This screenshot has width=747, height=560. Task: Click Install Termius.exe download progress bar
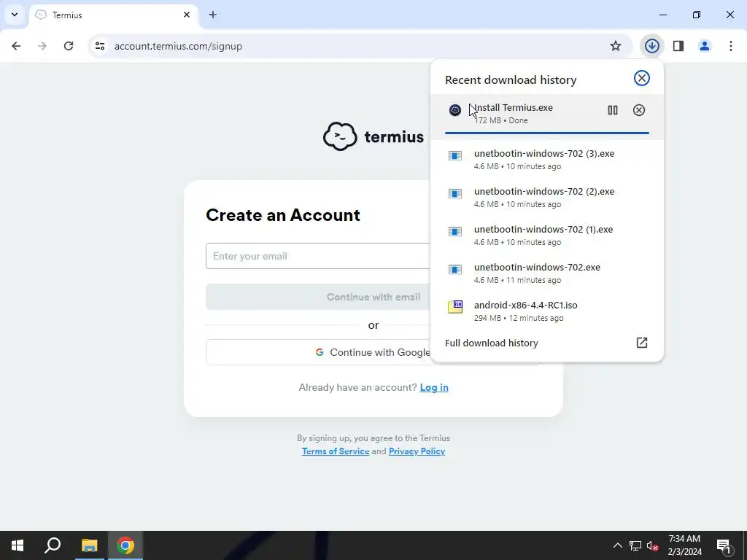coord(547,133)
